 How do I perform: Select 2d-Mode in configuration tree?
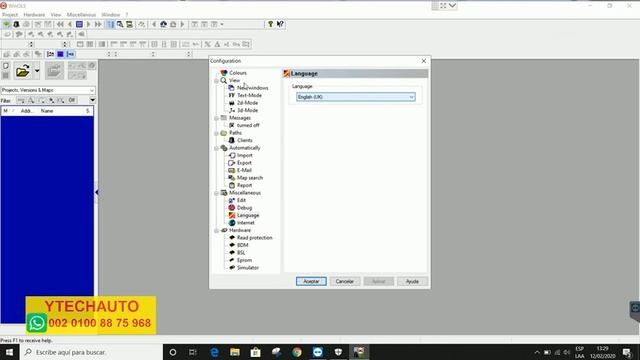pyautogui.click(x=247, y=103)
